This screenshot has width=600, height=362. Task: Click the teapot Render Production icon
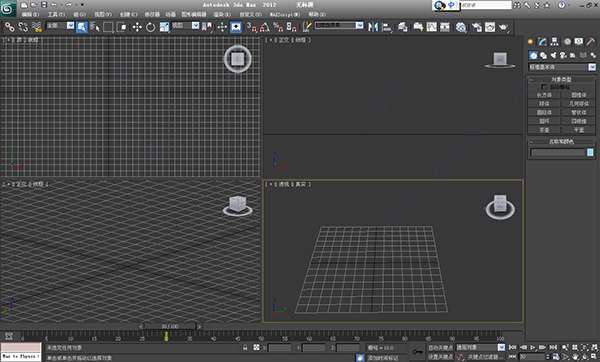point(503,27)
